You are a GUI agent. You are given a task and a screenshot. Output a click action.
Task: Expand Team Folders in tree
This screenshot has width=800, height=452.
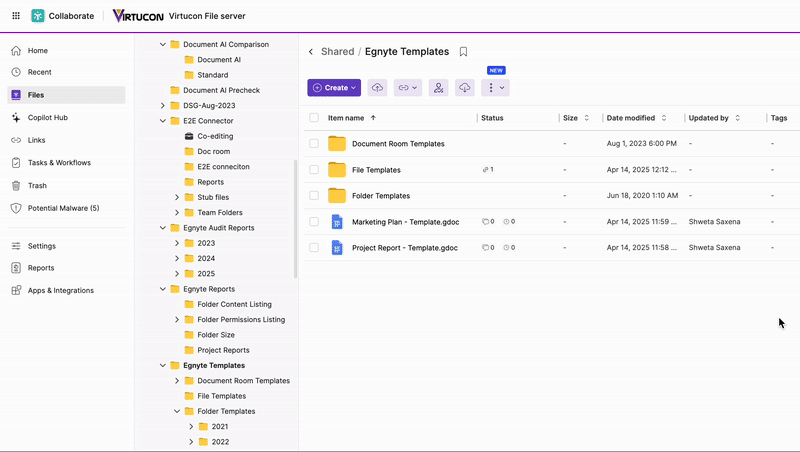click(x=177, y=213)
